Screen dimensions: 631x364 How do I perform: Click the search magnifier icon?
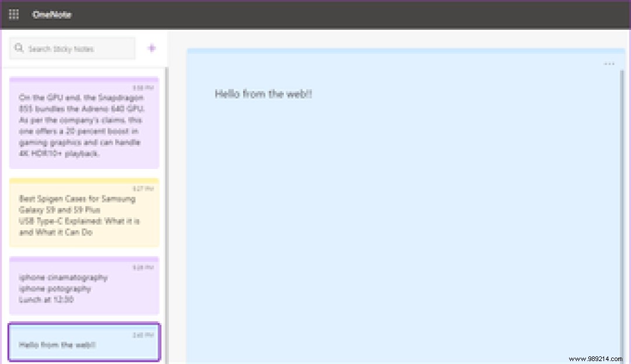point(19,48)
